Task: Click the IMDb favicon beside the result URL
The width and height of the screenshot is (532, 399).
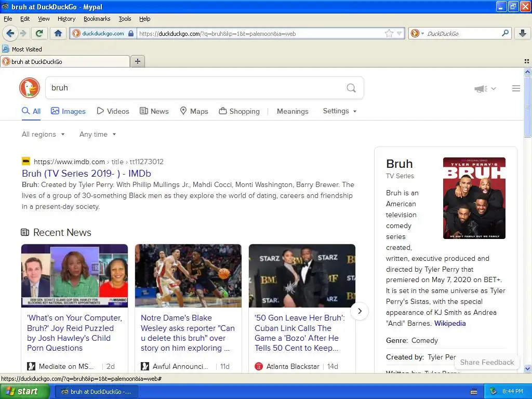Action: (26, 162)
